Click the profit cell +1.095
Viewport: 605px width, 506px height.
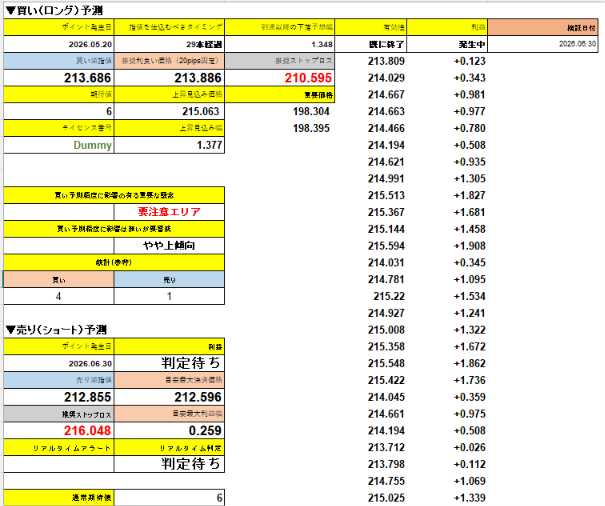[x=470, y=279]
